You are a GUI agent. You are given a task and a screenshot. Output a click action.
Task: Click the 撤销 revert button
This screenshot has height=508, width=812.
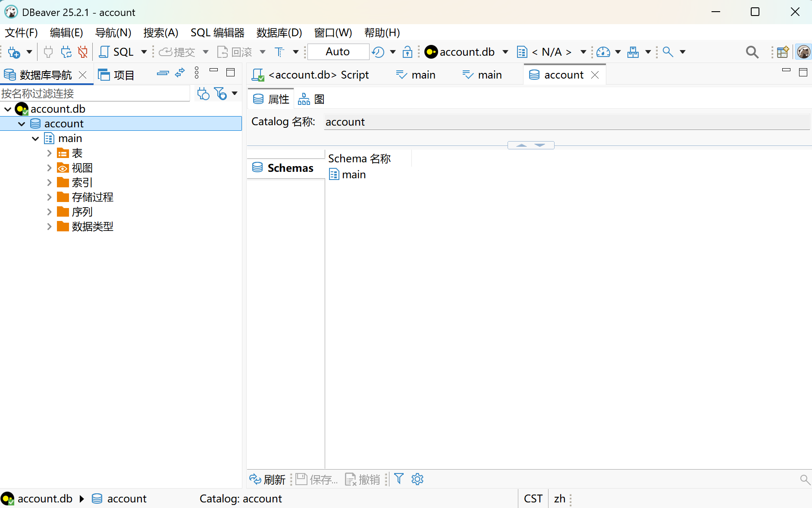[363, 479]
